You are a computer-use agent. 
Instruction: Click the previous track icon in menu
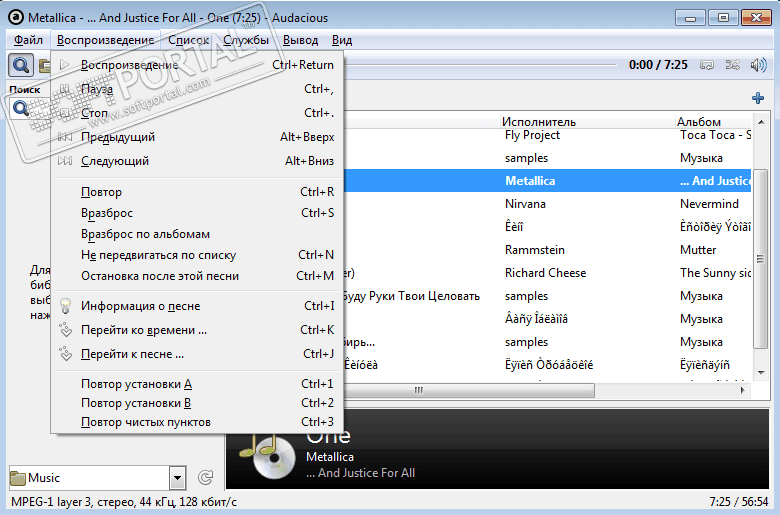click(x=65, y=137)
